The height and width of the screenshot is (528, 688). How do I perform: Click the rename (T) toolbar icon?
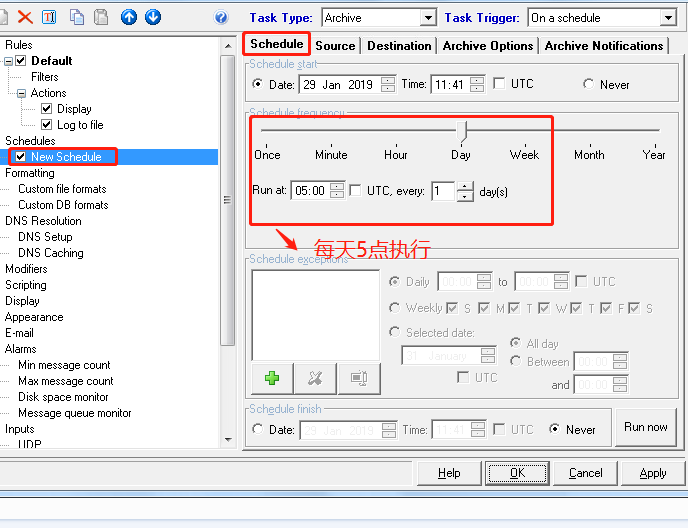tap(50, 17)
